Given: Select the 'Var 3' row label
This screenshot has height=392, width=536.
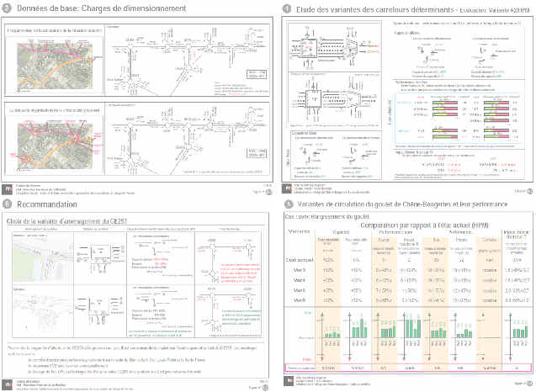Looking at the screenshot, I should [x=299, y=270].
